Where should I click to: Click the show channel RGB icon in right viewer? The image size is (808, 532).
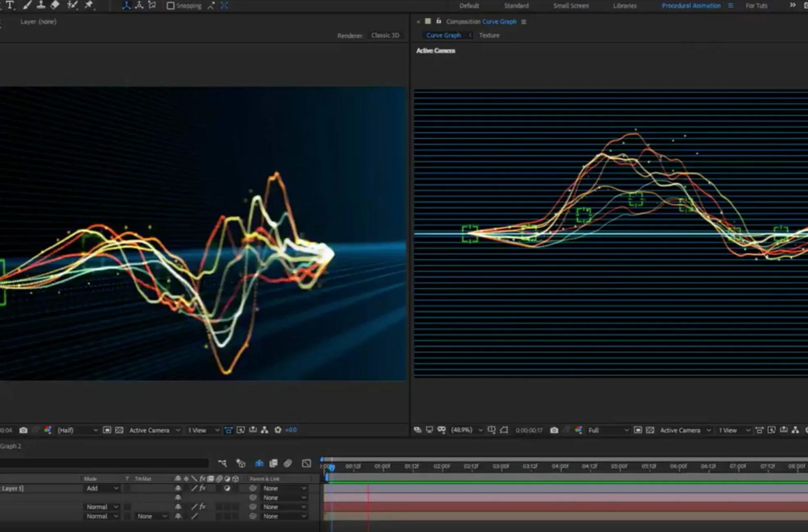coord(578,430)
